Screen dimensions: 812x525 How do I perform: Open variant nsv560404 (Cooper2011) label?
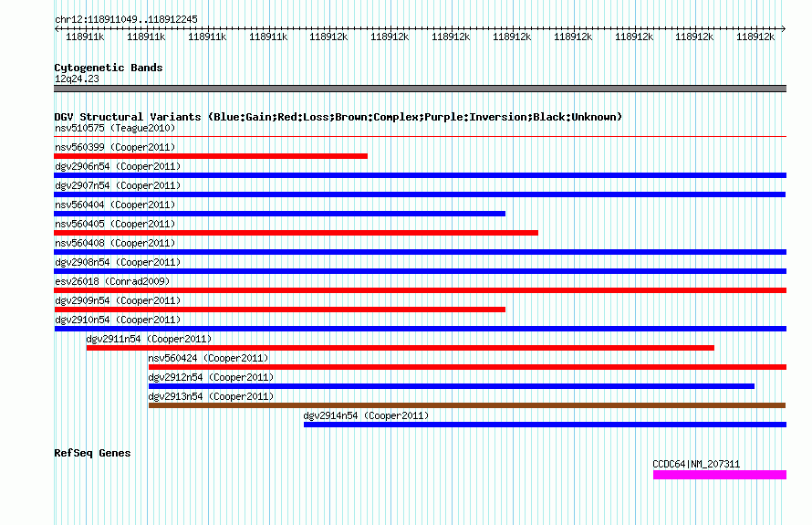tap(115, 205)
